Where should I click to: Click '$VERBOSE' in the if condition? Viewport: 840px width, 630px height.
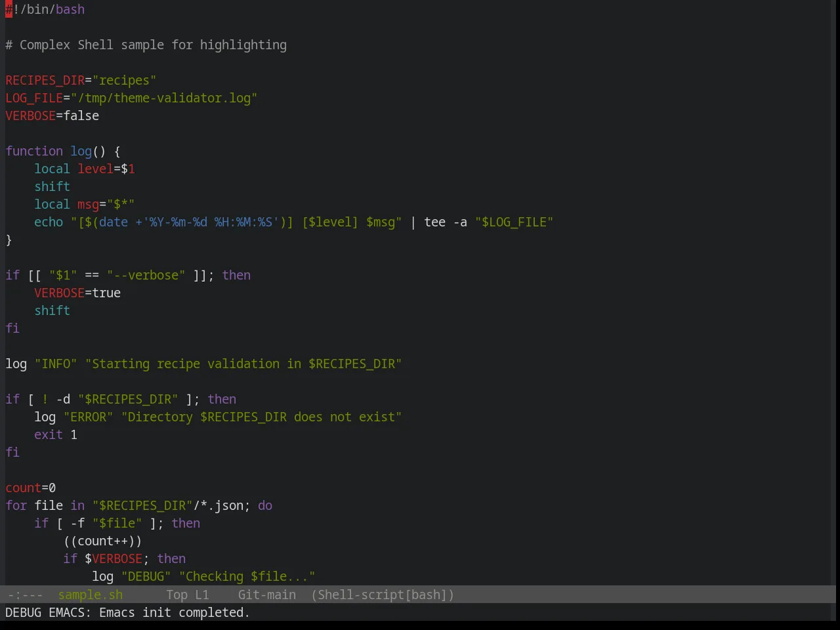click(x=114, y=558)
